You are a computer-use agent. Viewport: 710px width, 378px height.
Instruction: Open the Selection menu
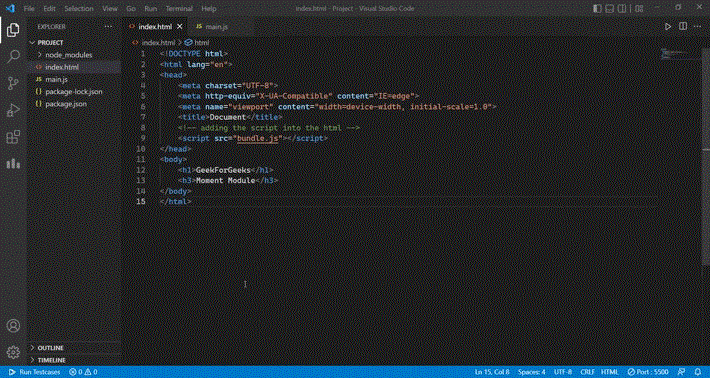click(79, 9)
